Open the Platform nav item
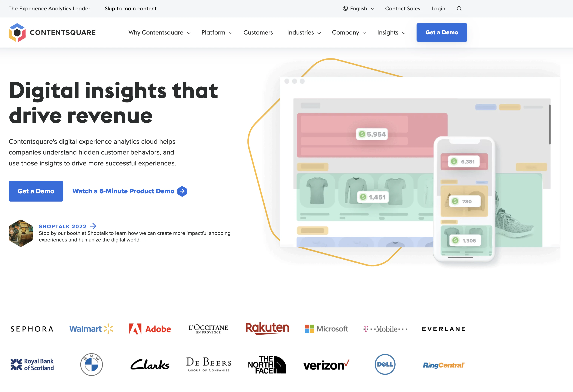The image size is (573, 392). tap(213, 32)
